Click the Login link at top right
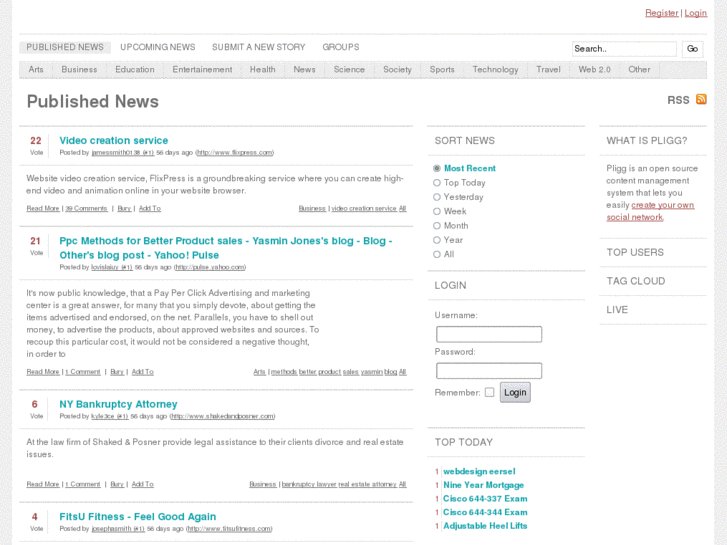Screen dimensions: 727x545 click(x=695, y=13)
